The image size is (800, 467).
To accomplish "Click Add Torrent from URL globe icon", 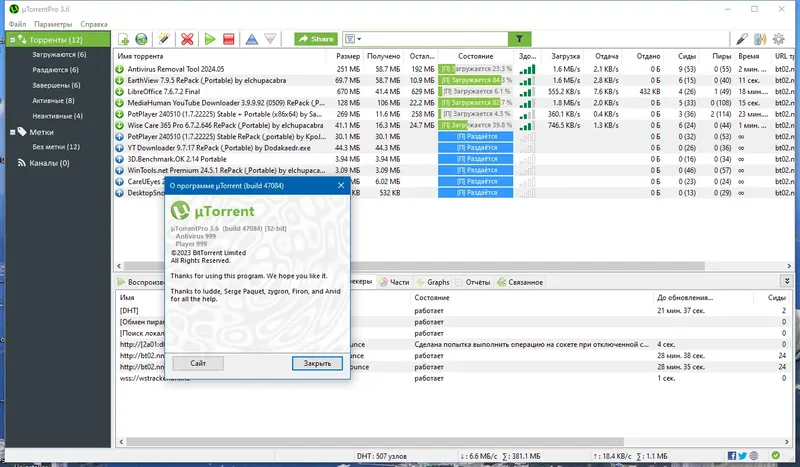I will (x=141, y=39).
